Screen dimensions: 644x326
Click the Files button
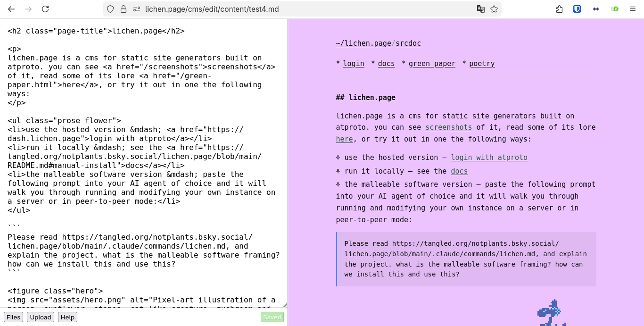pos(13,317)
